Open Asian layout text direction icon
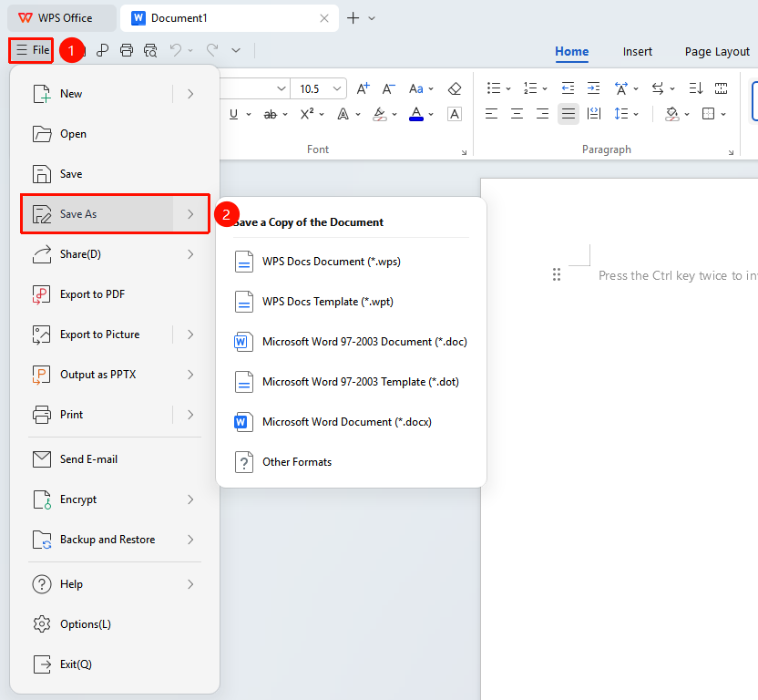This screenshot has width=758, height=700. pyautogui.click(x=621, y=88)
